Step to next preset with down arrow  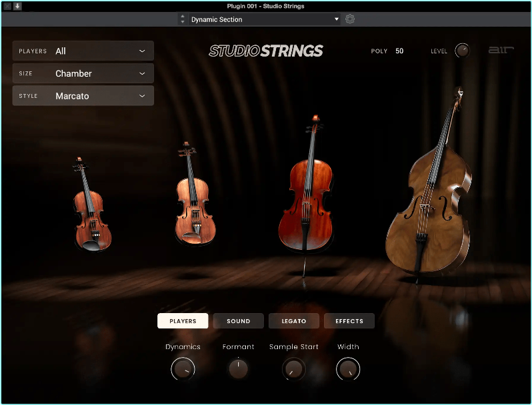coord(183,22)
